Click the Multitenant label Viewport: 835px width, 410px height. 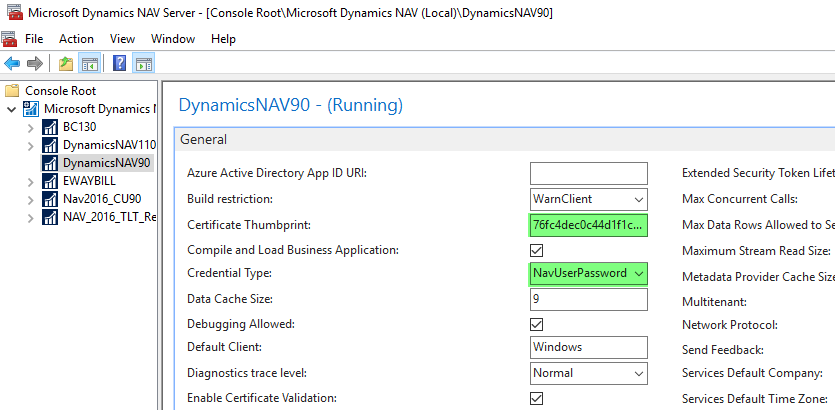(714, 302)
